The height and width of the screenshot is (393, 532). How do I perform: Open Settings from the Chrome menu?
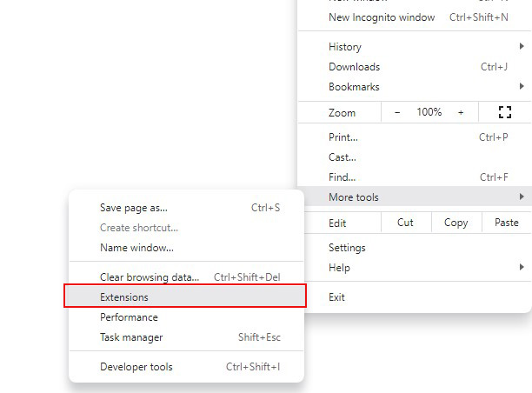(x=418, y=248)
